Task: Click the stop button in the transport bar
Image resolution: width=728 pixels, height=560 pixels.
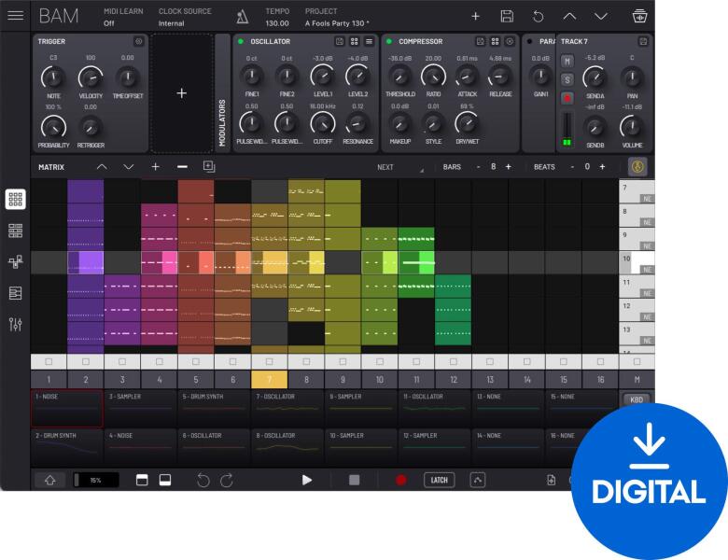Action: click(354, 480)
